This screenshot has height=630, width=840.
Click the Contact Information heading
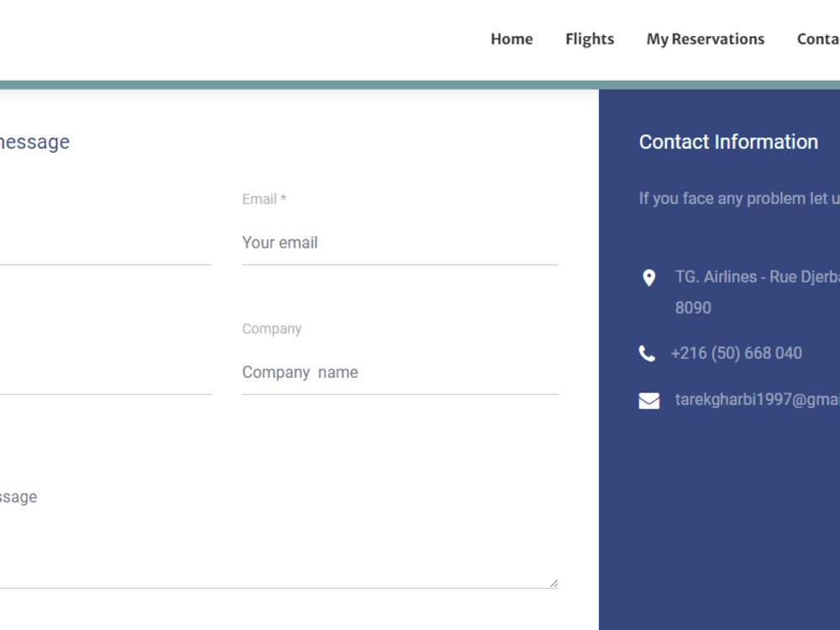click(x=728, y=141)
